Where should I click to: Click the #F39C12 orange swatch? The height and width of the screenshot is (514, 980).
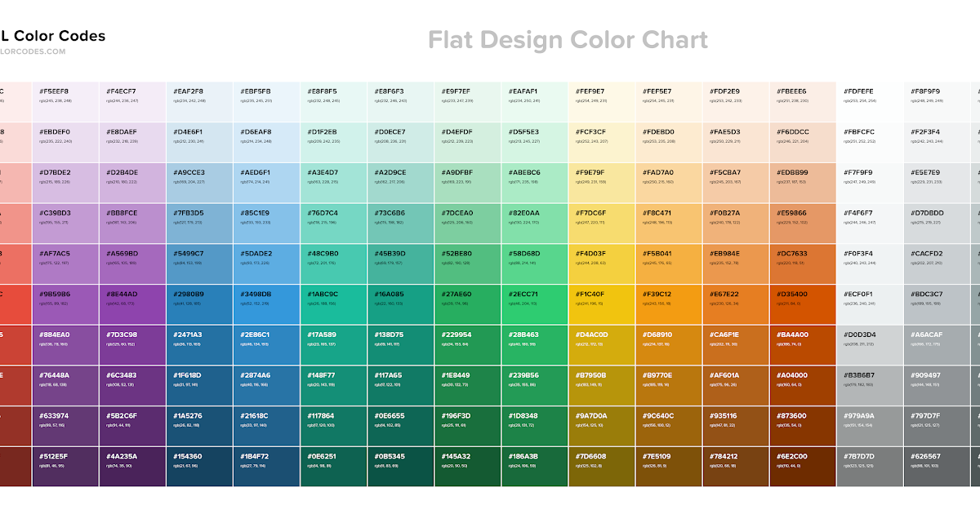tap(668, 304)
